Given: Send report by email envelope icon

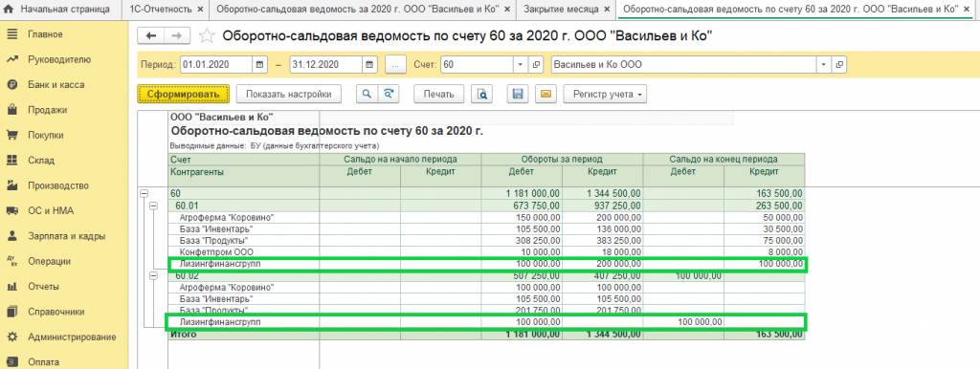Looking at the screenshot, I should coord(545,95).
